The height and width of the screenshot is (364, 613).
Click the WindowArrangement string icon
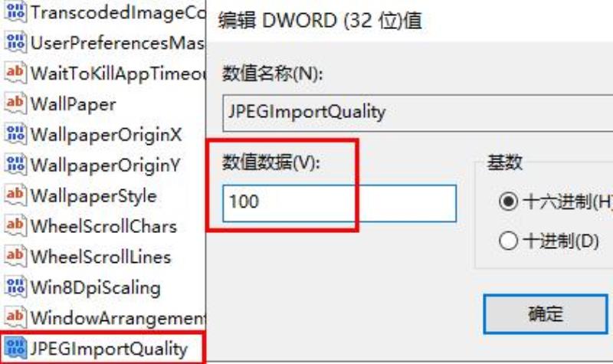(x=15, y=317)
